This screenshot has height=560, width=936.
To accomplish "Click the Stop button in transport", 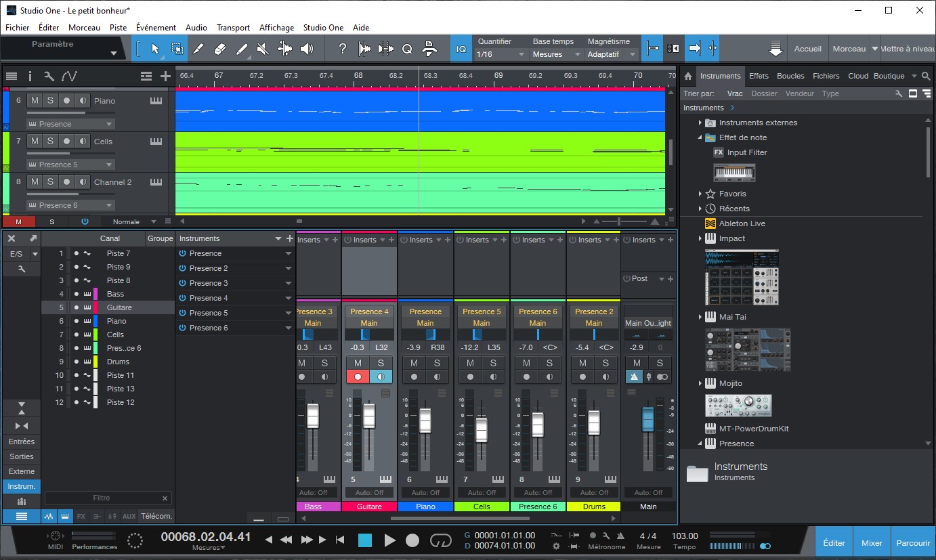I will (365, 540).
